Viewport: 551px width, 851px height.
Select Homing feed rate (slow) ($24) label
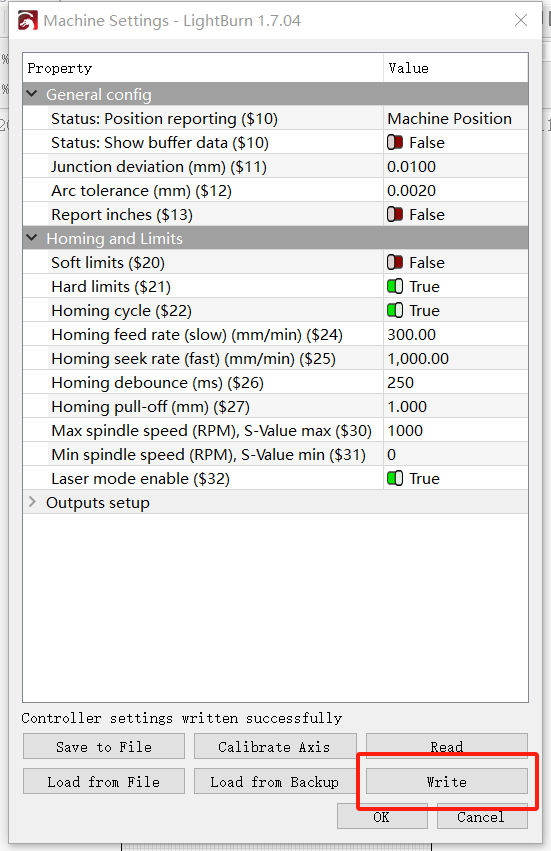tap(197, 335)
